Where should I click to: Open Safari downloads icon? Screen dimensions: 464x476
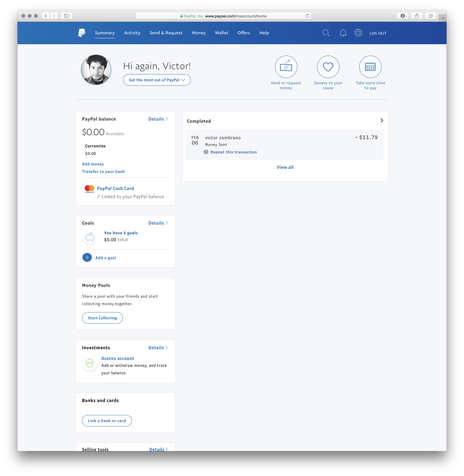[403, 16]
